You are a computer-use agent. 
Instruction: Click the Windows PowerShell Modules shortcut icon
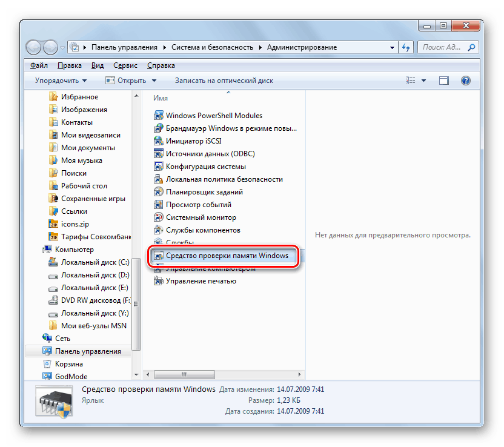coord(159,115)
